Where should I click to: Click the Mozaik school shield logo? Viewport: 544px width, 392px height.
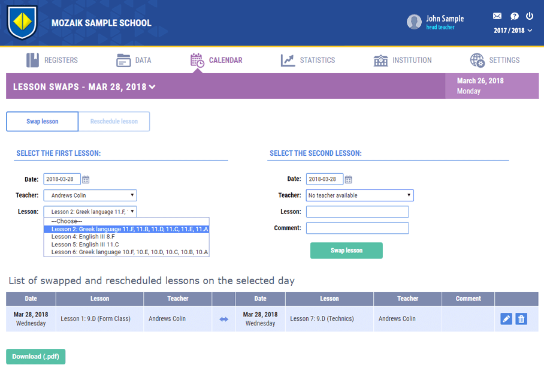22,23
